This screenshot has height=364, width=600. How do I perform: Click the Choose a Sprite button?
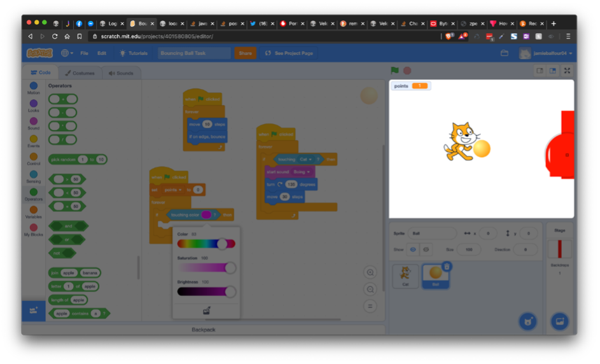[x=527, y=321]
